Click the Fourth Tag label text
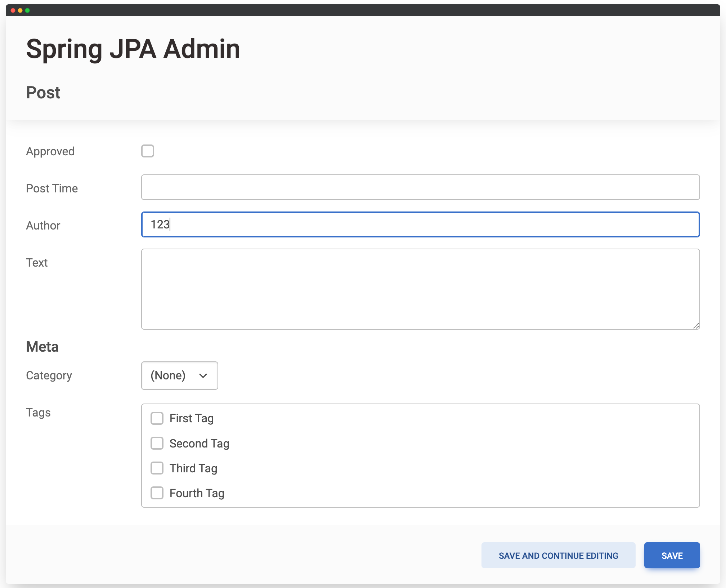The width and height of the screenshot is (726, 588). 197,493
